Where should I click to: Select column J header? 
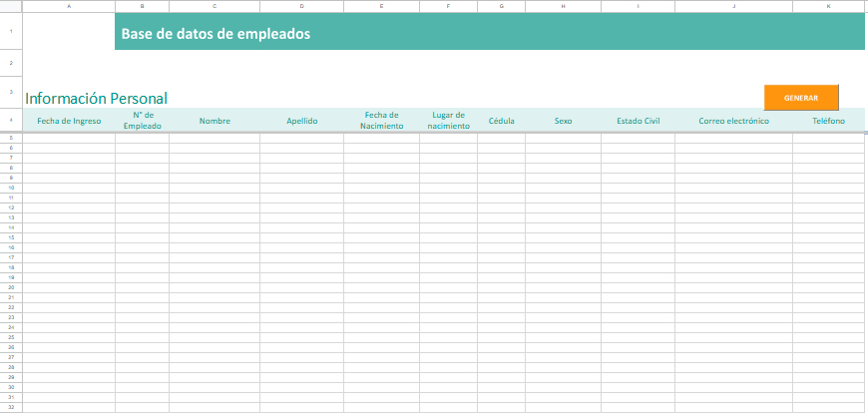733,6
